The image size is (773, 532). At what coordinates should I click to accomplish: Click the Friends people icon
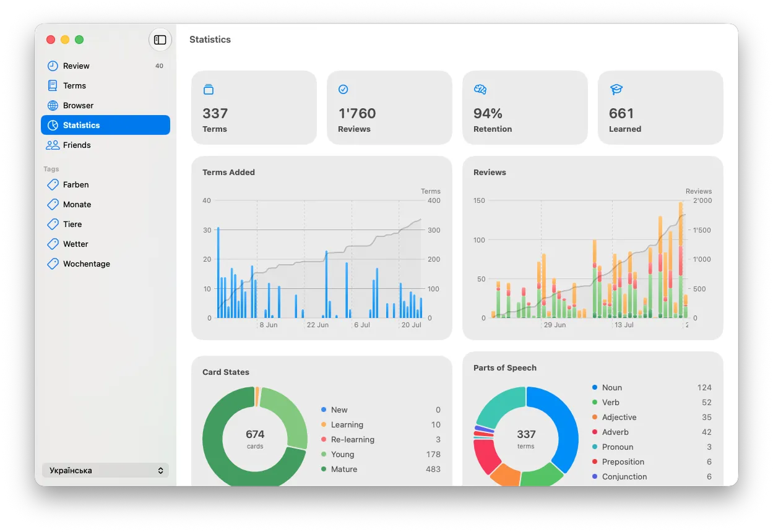[x=53, y=145]
